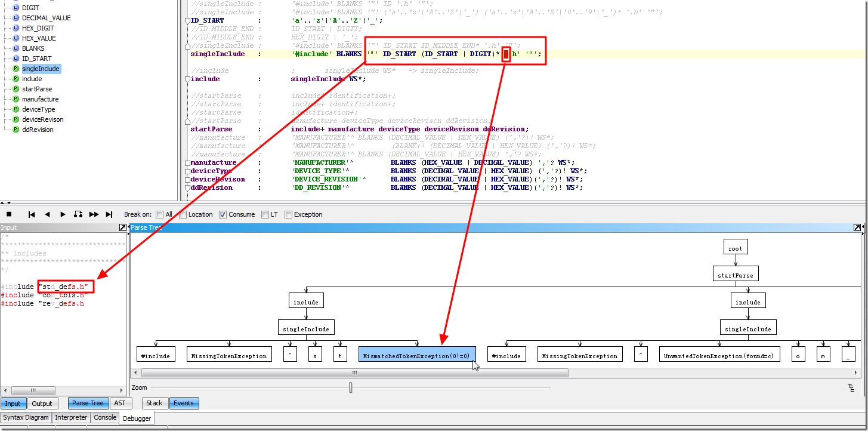This screenshot has width=868, height=431.
Task: Toggle fold box beside deviceType rule definition
Action: click(x=187, y=171)
